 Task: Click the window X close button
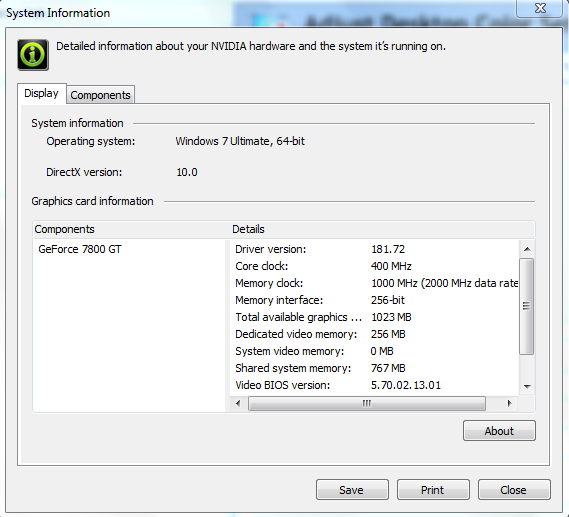pyautogui.click(x=540, y=8)
